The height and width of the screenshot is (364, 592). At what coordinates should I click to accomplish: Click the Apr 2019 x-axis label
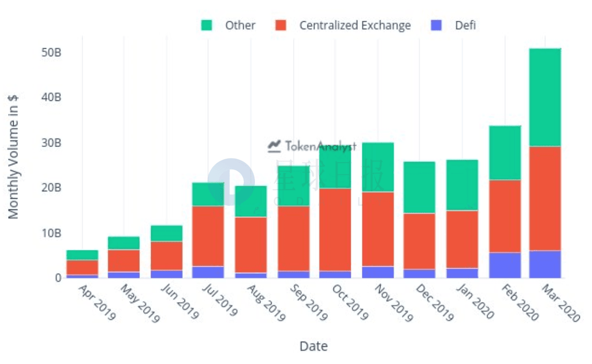[97, 303]
